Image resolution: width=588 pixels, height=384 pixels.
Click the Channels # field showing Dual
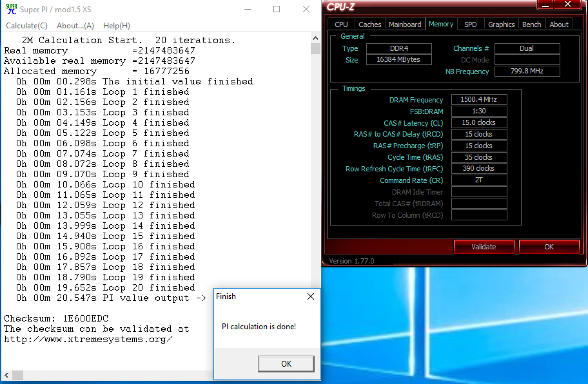click(x=527, y=48)
